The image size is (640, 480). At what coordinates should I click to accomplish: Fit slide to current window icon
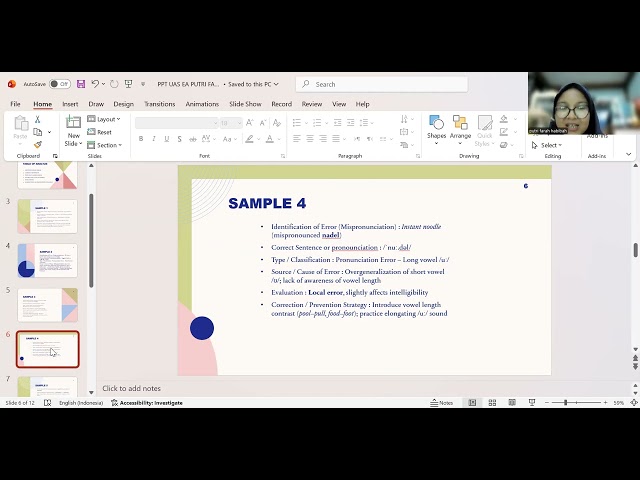pos(633,403)
